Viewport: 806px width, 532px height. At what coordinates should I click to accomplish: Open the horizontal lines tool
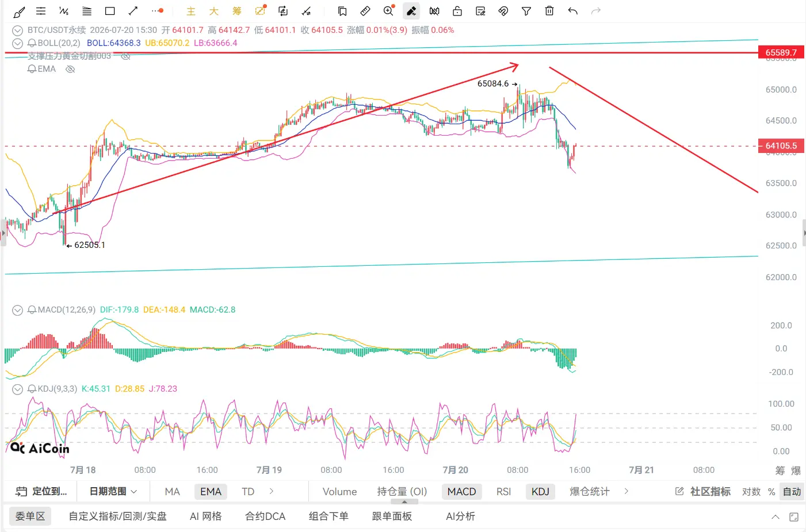(41, 11)
